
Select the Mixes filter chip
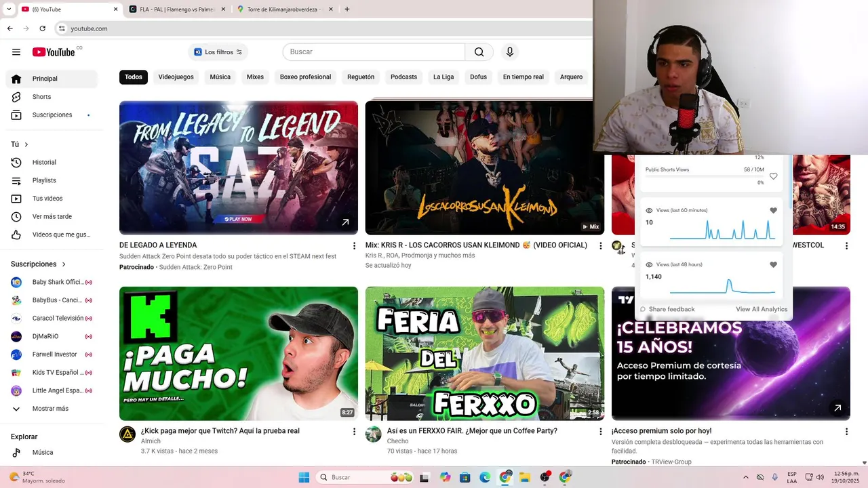[255, 77]
